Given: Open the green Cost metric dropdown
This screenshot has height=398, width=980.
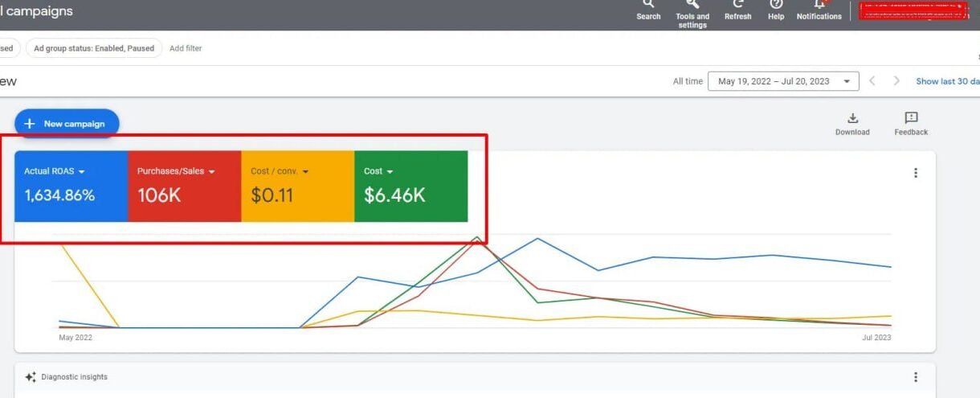Looking at the screenshot, I should 390,172.
